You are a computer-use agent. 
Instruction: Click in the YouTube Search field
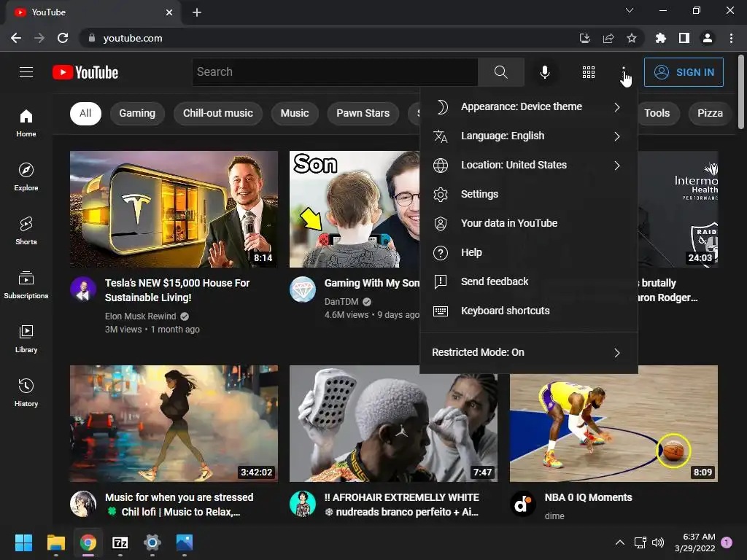tap(335, 72)
